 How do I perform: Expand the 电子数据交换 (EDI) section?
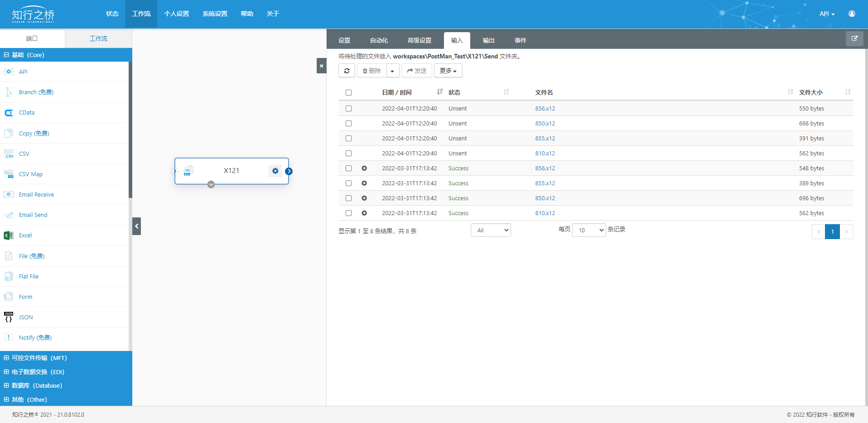click(x=66, y=372)
